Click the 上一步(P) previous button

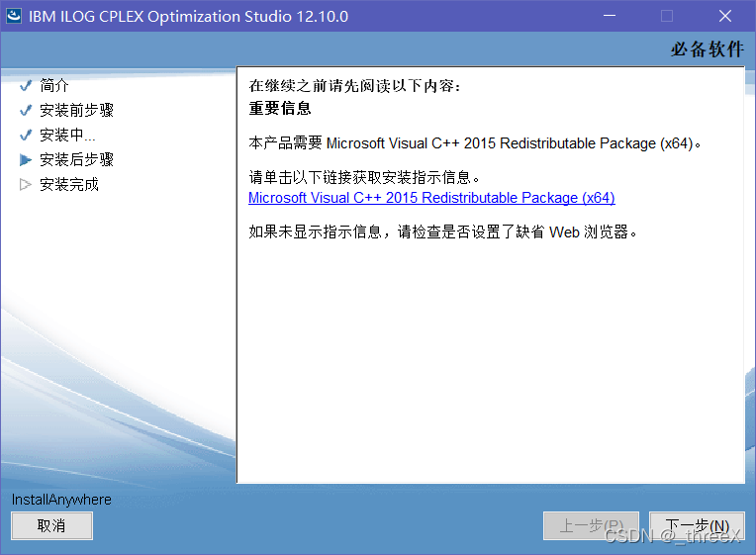point(591,525)
